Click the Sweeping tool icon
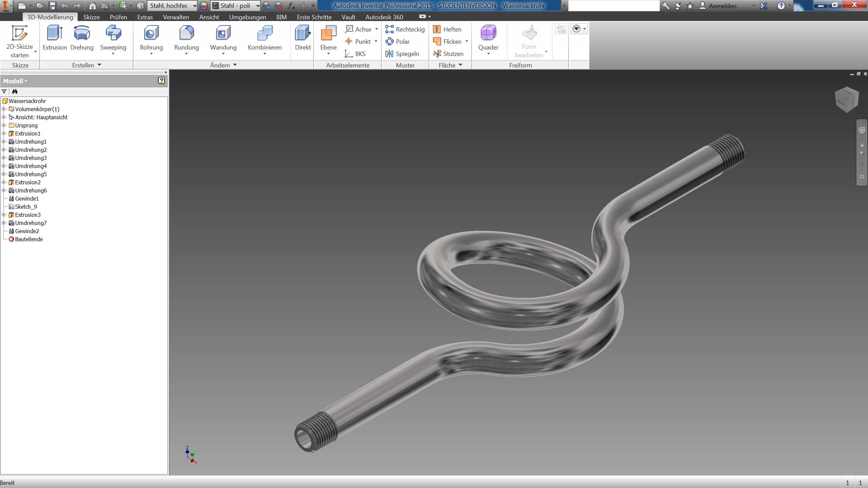868x488 pixels. tap(113, 33)
